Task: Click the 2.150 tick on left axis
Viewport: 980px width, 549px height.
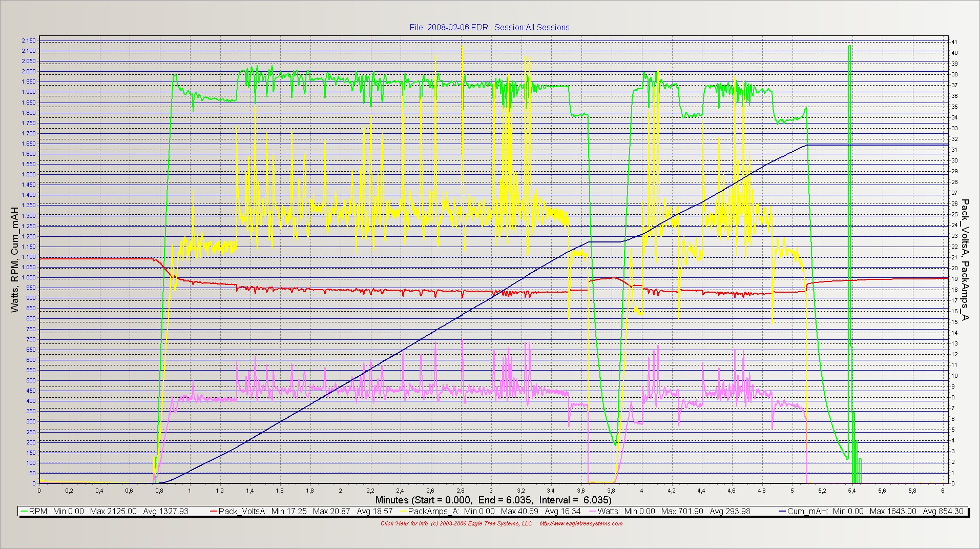Action: (x=28, y=40)
